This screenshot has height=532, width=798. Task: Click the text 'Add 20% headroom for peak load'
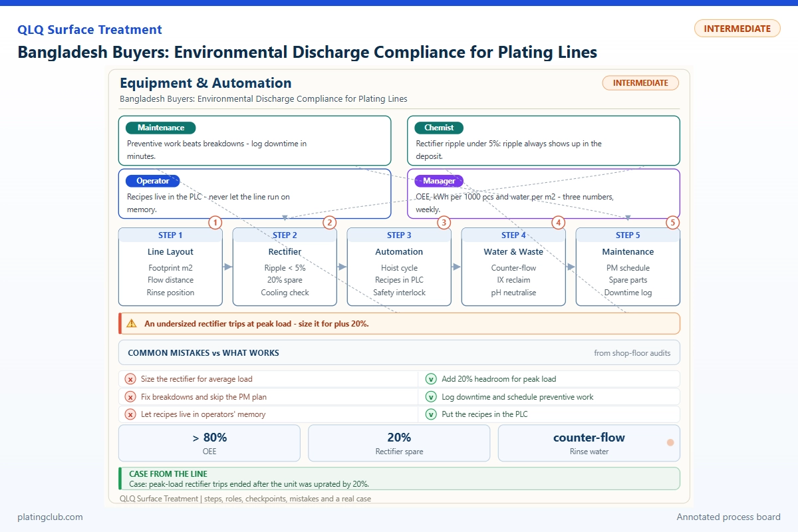coord(499,379)
